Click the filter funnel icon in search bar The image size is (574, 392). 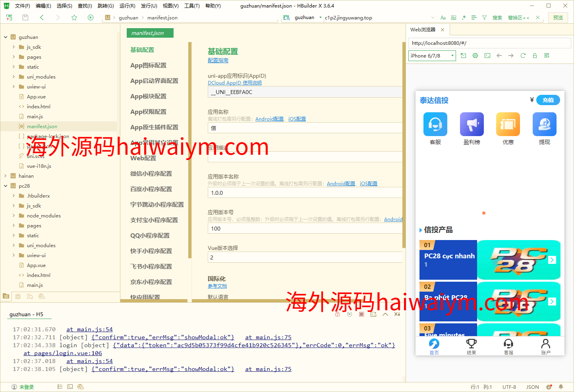pos(484,17)
